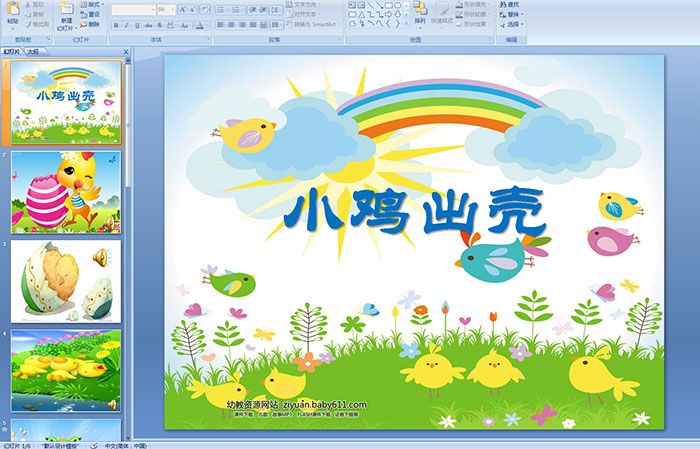The height and width of the screenshot is (449, 700).
Task: Toggle justify text alignment
Action: click(253, 25)
